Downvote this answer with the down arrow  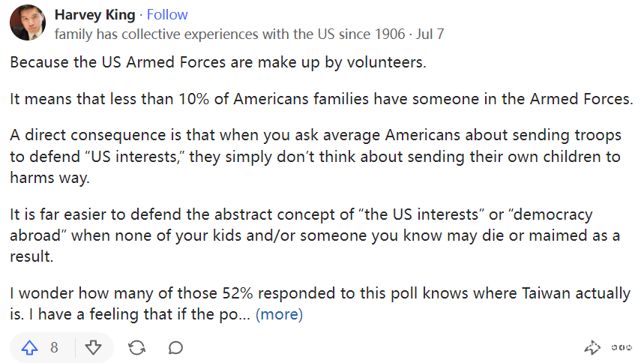(93, 347)
